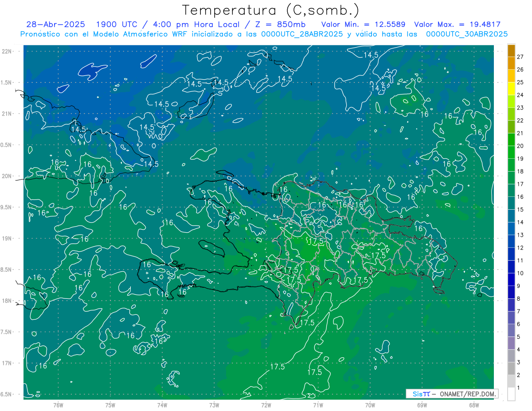Click the dark orange top legend swatch
532x411 pixels.
click(511, 51)
